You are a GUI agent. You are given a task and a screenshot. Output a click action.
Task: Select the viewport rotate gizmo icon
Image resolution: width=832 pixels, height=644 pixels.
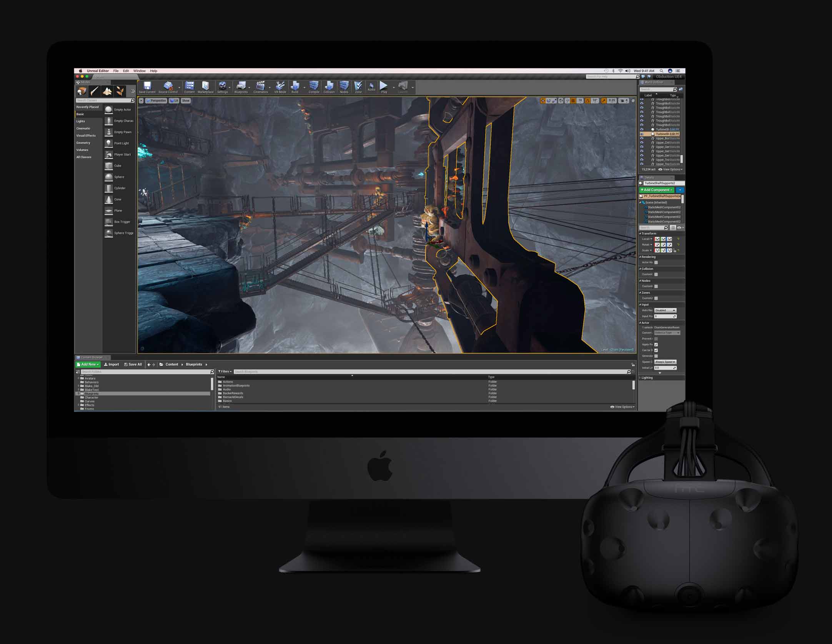pos(549,101)
